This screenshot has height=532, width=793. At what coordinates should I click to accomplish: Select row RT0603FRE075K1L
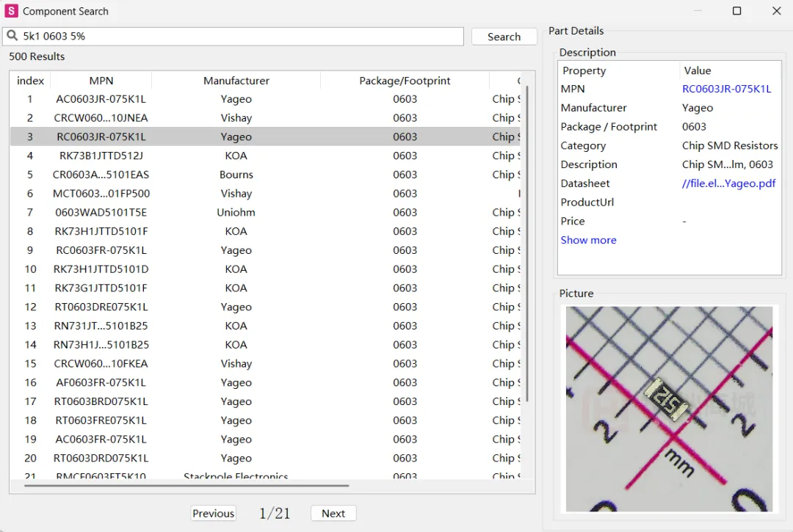click(266, 420)
